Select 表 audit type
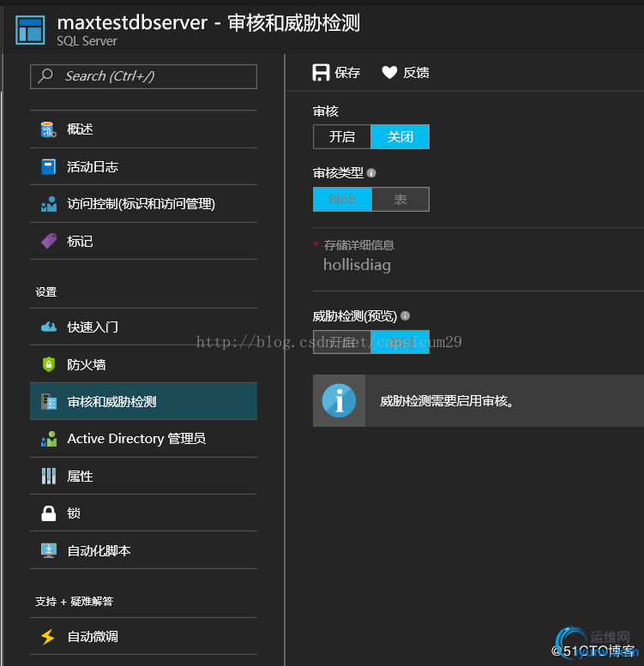 point(400,199)
